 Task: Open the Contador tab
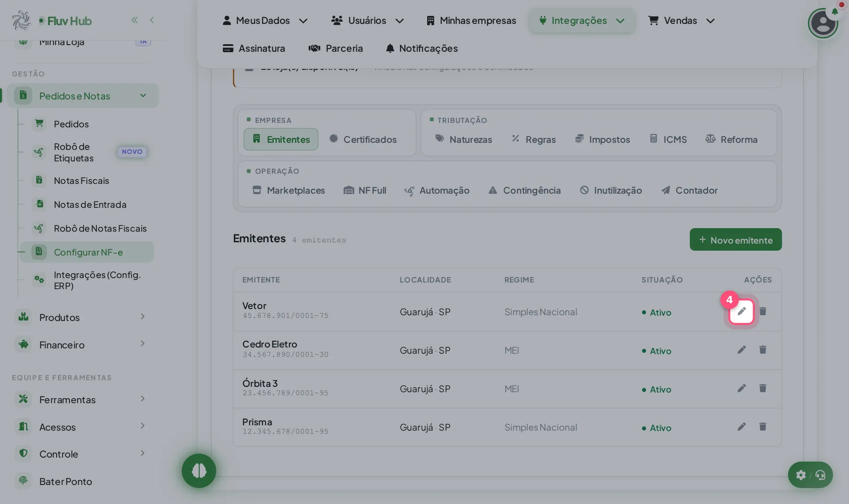click(x=689, y=190)
